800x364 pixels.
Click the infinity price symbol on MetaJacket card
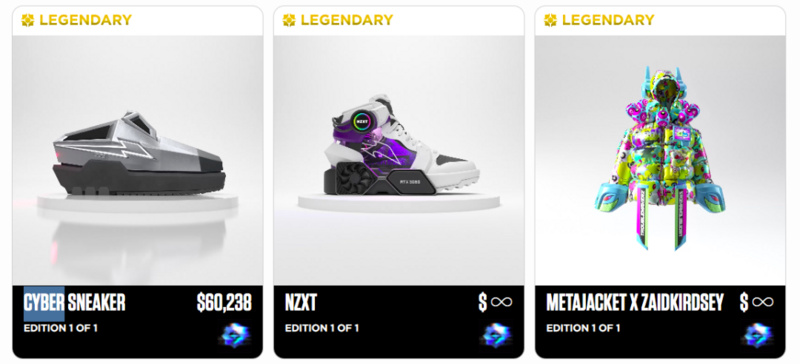tap(763, 302)
